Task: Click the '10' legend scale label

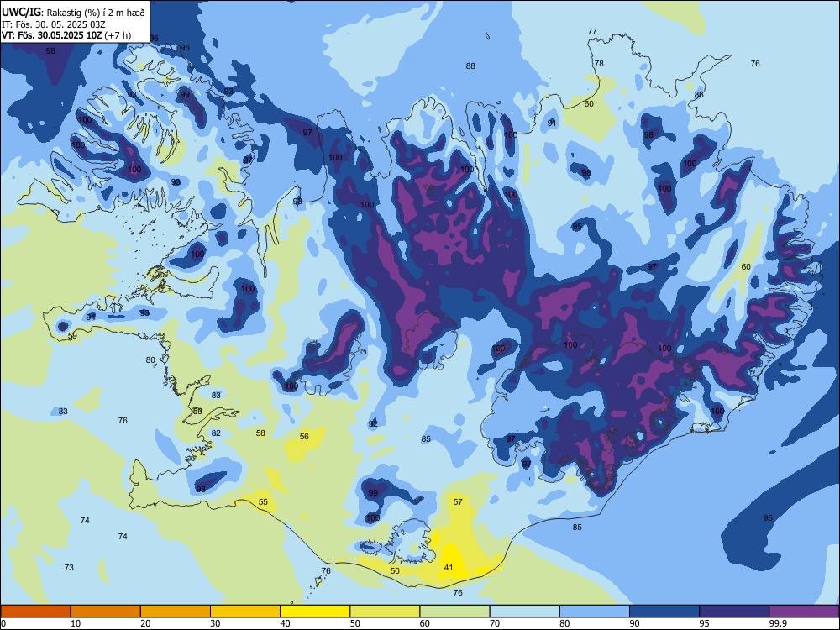Action: 76,623
